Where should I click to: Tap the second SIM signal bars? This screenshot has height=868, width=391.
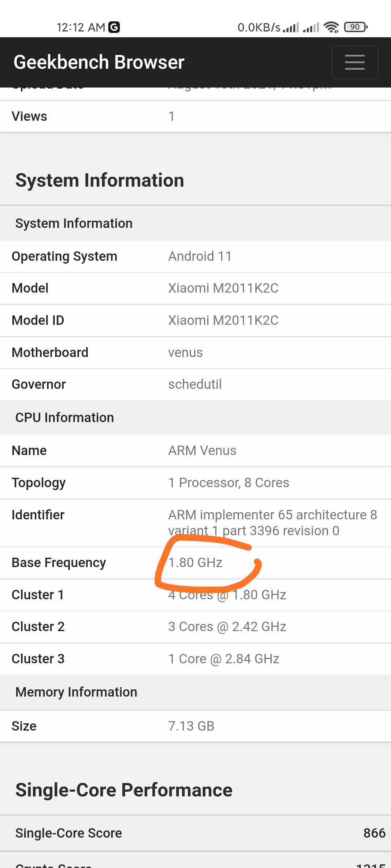point(311,27)
